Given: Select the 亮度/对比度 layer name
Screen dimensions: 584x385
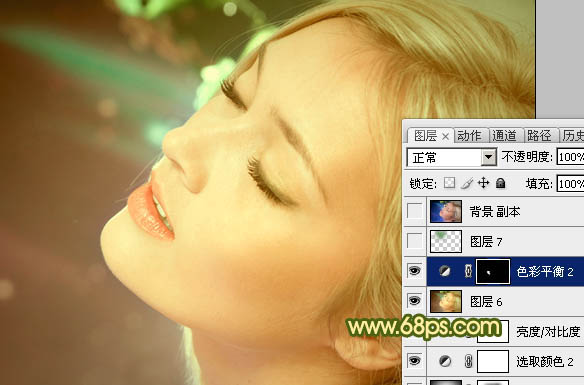Looking at the screenshot, I should point(548,331).
